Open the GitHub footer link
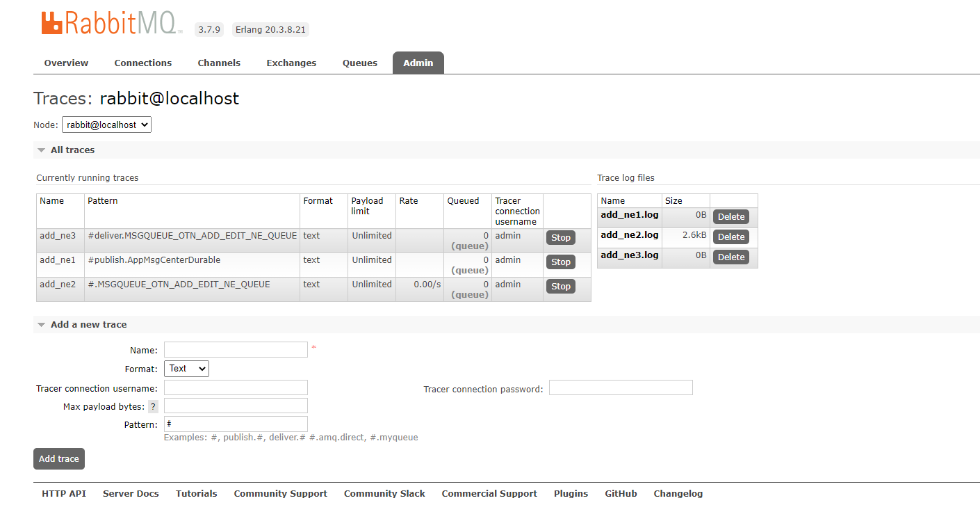 tap(621, 494)
